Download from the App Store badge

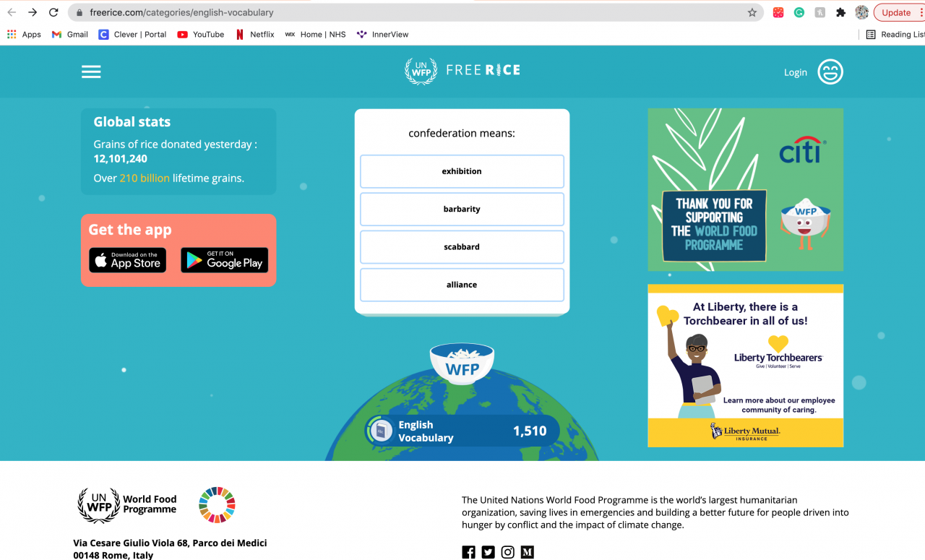click(128, 260)
